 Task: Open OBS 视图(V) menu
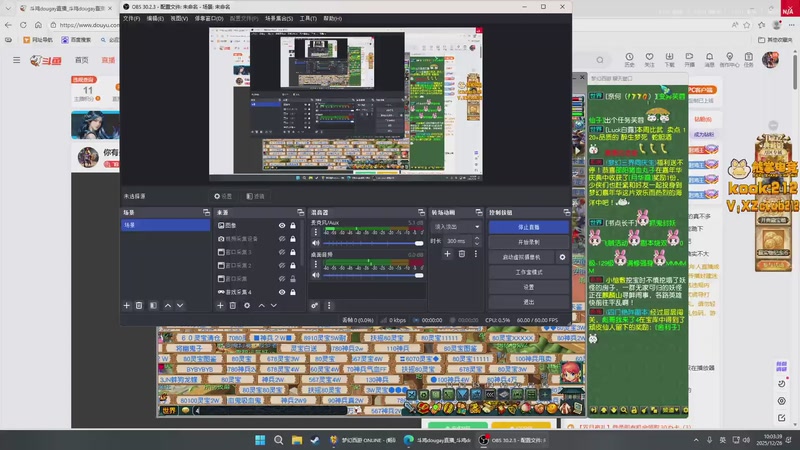coord(179,18)
